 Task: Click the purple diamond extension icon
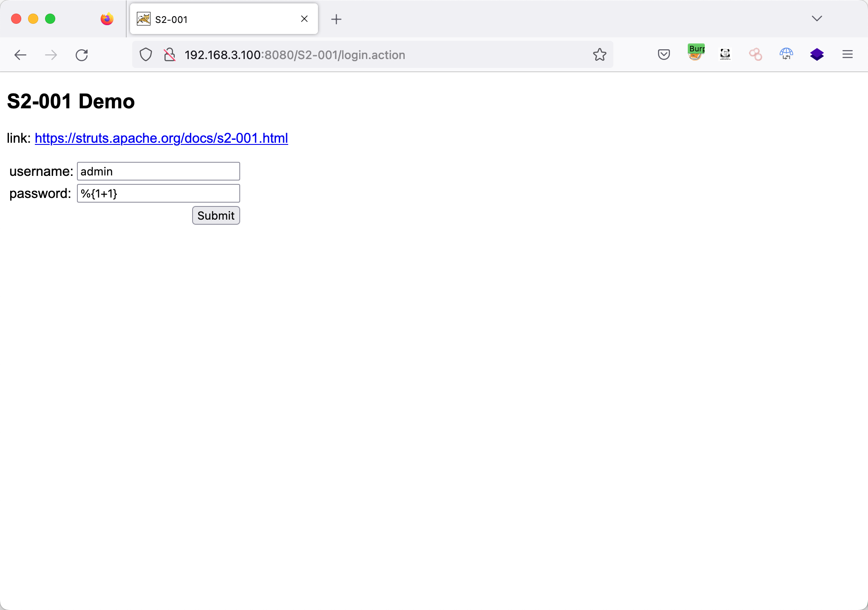[817, 54]
